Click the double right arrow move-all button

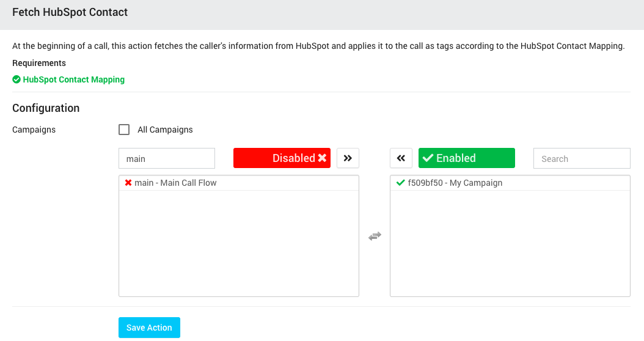tap(348, 158)
